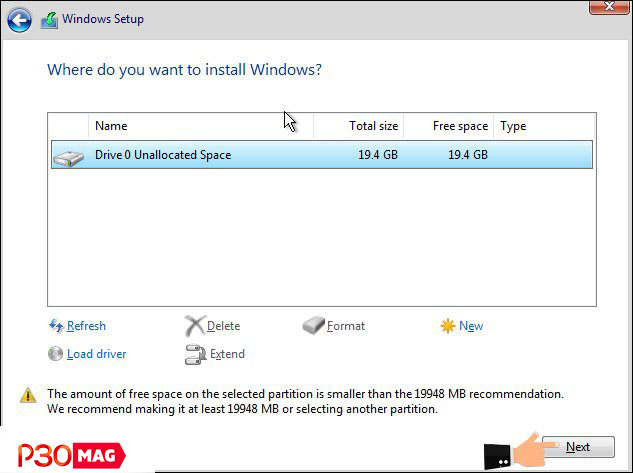This screenshot has height=473, width=633.
Task: Close the Windows Setup window
Action: pyautogui.click(x=609, y=7)
